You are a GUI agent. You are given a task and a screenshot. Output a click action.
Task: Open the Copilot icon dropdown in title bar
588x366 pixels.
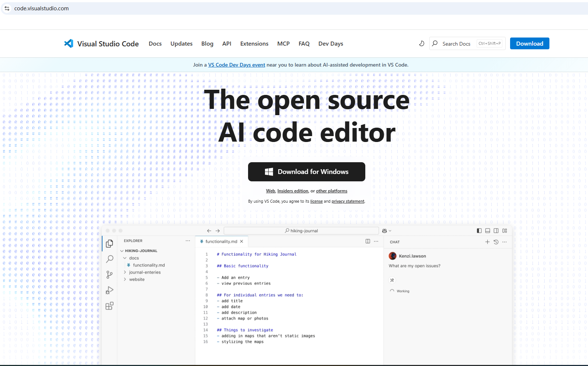tap(387, 231)
